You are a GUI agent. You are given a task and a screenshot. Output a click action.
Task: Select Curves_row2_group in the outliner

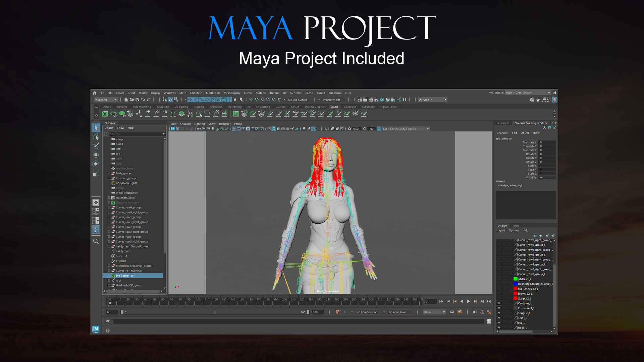point(128,227)
